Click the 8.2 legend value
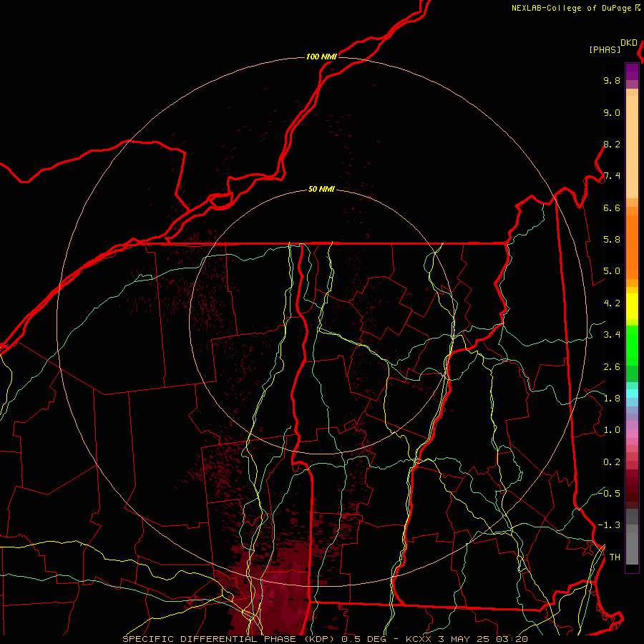The width and height of the screenshot is (644, 644). [612, 144]
